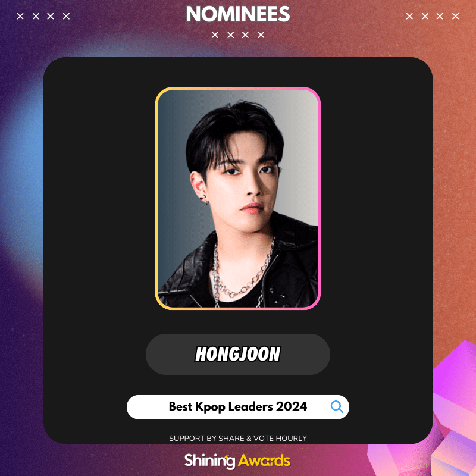Click the blue magnifying glass search icon

[337, 407]
